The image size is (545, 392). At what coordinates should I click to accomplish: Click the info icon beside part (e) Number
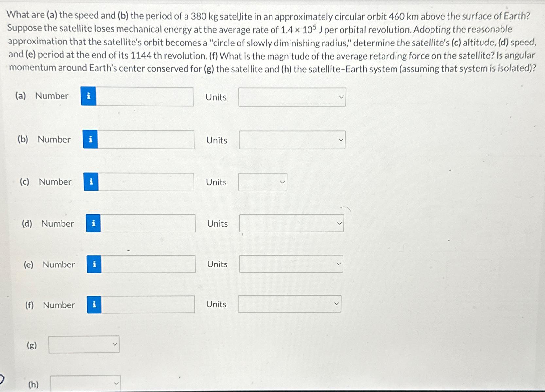95,264
